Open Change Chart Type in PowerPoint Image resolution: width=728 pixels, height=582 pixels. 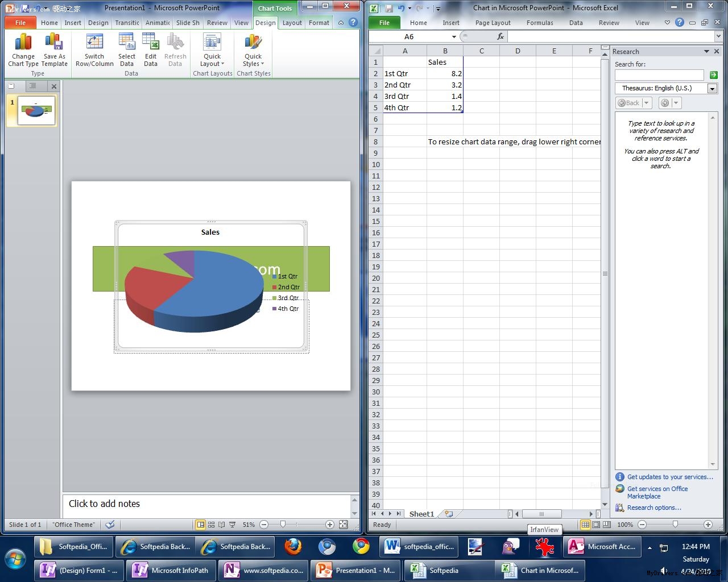[23, 50]
